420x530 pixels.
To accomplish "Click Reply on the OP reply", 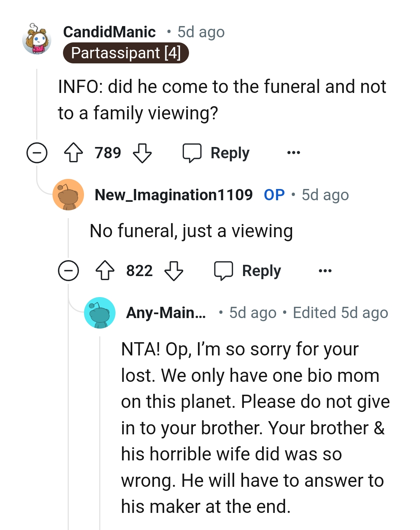I will point(261,271).
